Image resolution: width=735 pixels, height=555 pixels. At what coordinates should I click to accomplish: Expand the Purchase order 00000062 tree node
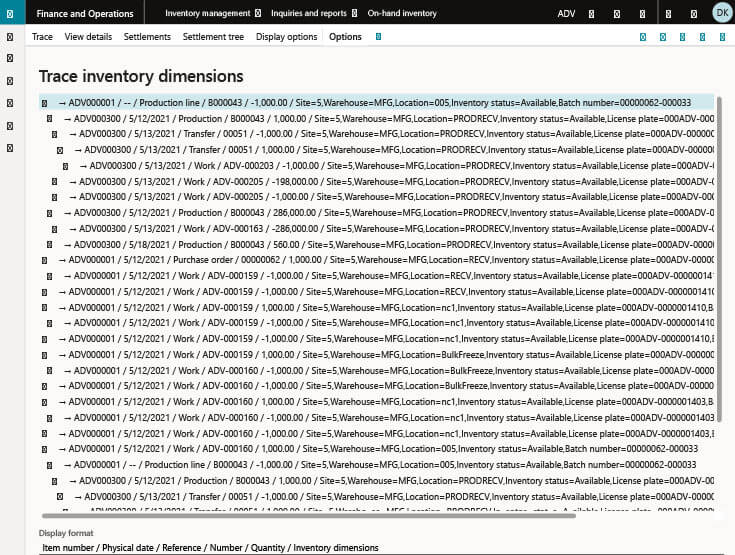(45, 260)
